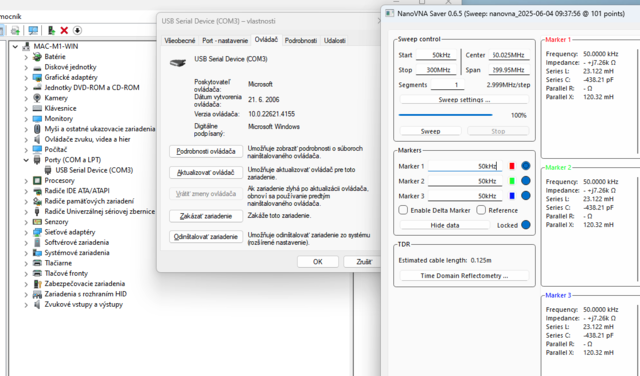
Task: Expand the Klávesnice node
Action: pyautogui.click(x=26, y=108)
